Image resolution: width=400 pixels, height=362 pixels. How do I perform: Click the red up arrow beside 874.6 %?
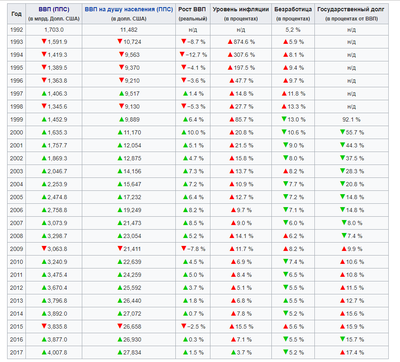click(230, 42)
